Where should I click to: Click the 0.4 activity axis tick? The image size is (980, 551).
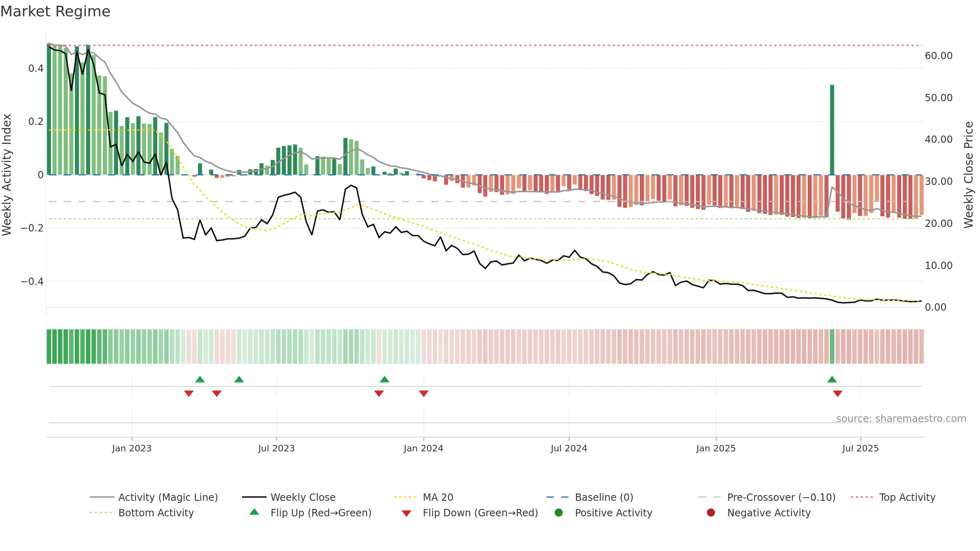(x=36, y=69)
